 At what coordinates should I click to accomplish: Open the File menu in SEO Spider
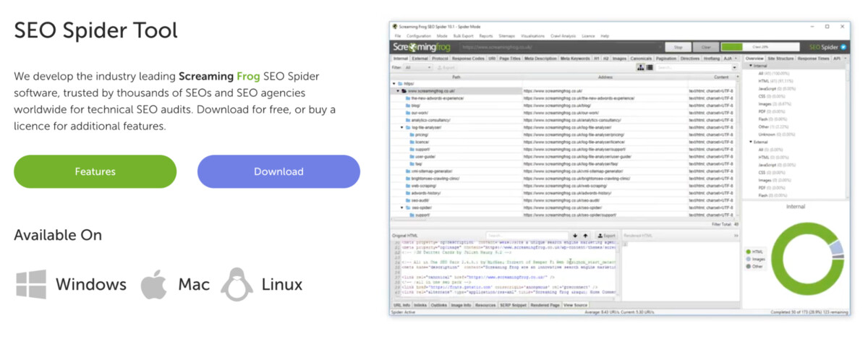click(x=398, y=36)
